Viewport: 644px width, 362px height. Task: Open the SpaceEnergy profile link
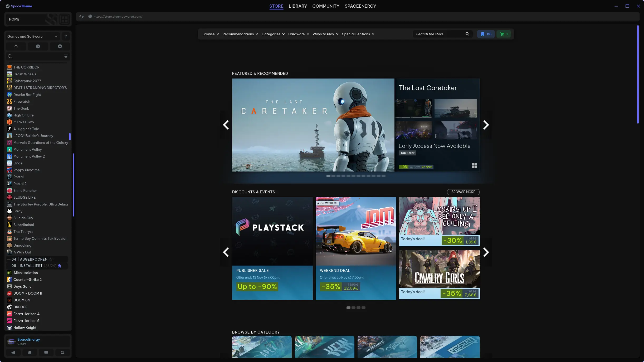[x=28, y=339]
